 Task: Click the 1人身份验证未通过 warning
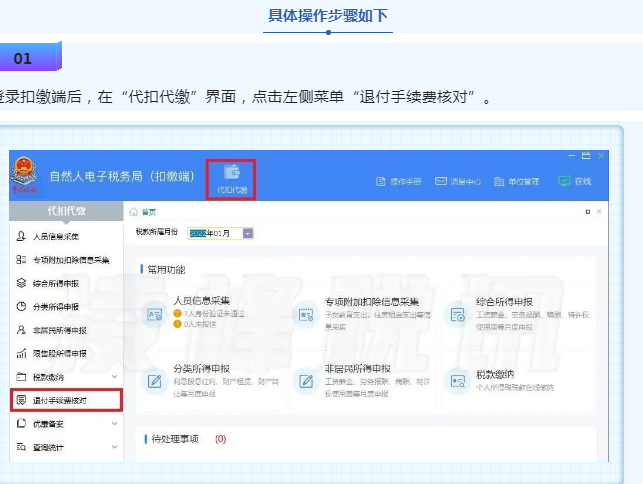(209, 314)
